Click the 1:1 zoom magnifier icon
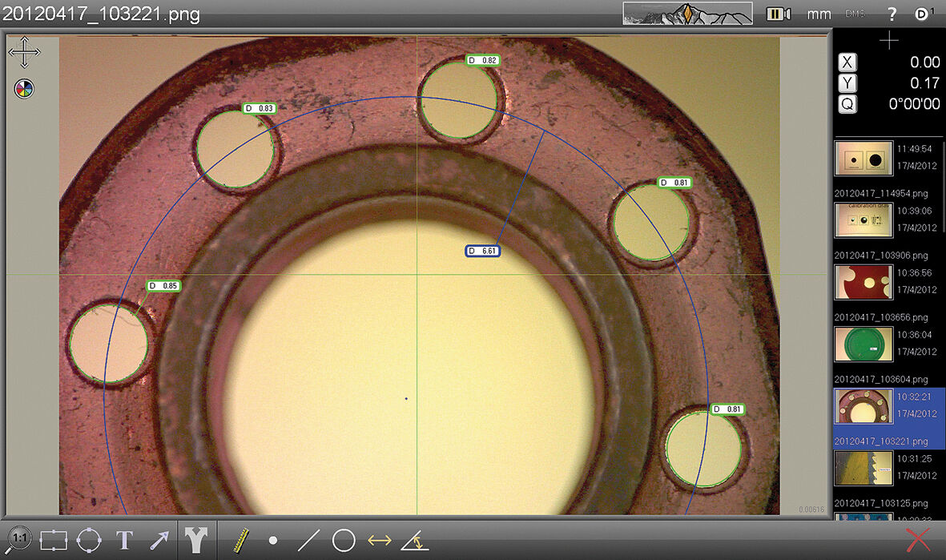 tap(18, 539)
